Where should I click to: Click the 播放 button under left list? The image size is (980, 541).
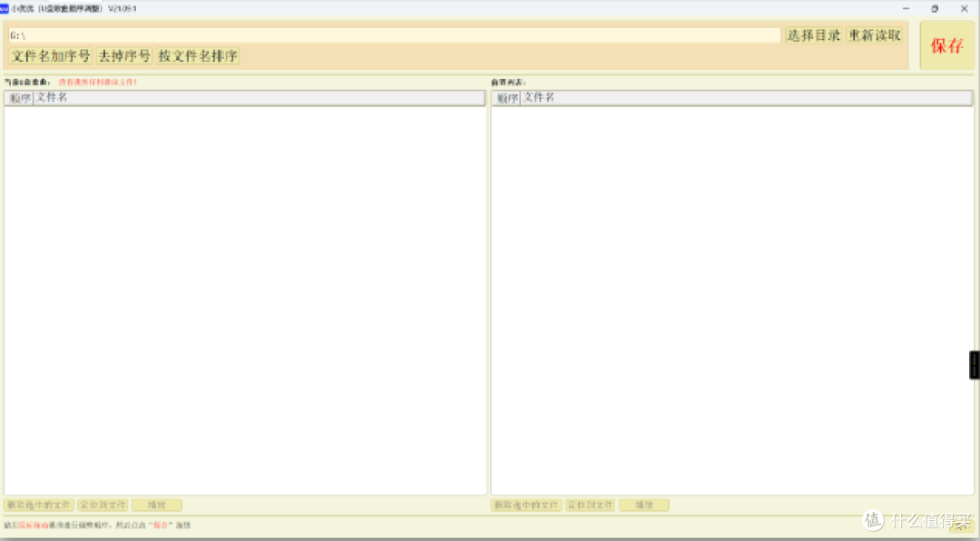coord(157,505)
